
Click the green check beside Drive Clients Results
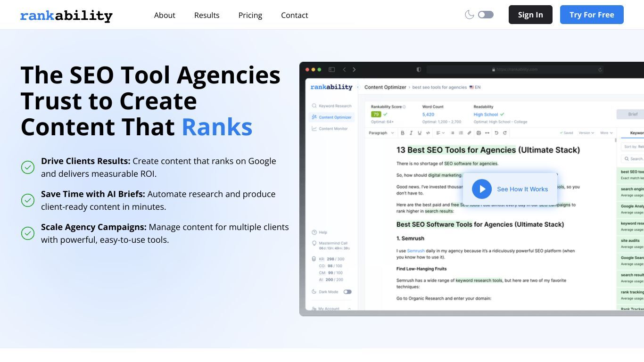[x=28, y=167]
